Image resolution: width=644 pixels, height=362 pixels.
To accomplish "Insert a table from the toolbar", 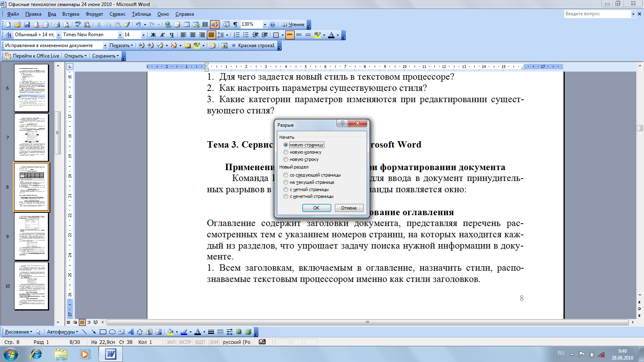I will (187, 25).
